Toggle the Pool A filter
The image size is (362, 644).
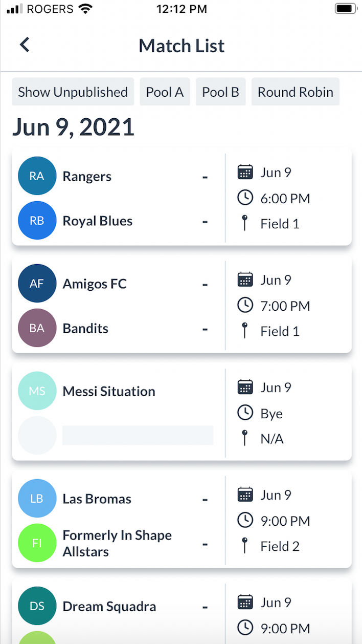[165, 92]
